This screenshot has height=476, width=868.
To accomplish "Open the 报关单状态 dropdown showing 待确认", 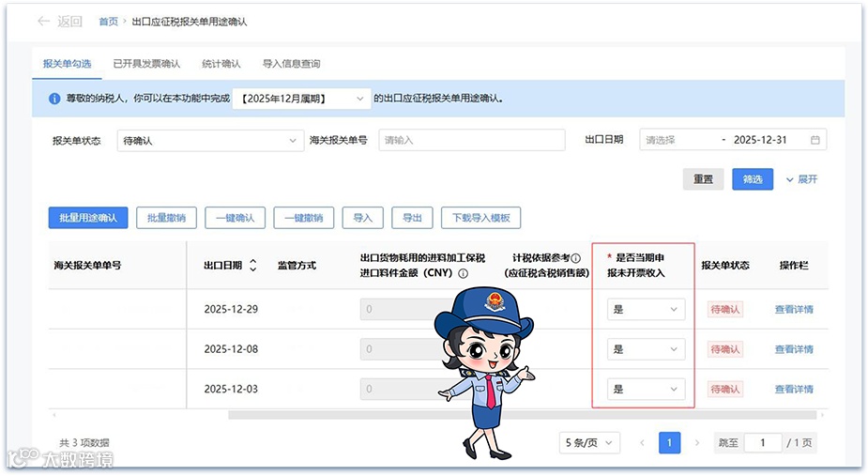I will [210, 141].
